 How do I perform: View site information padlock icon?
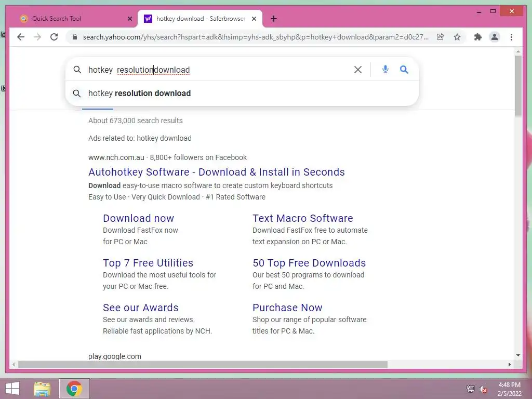[x=75, y=37]
